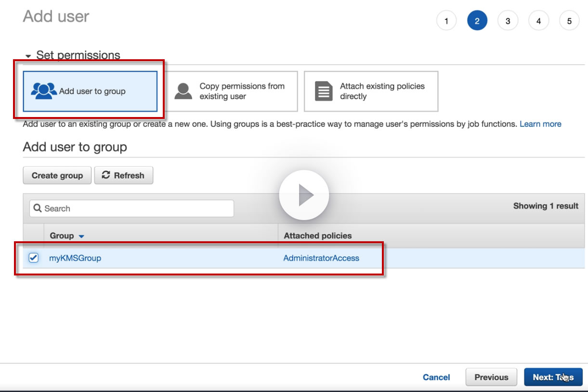Click the policy document icon

point(324,91)
